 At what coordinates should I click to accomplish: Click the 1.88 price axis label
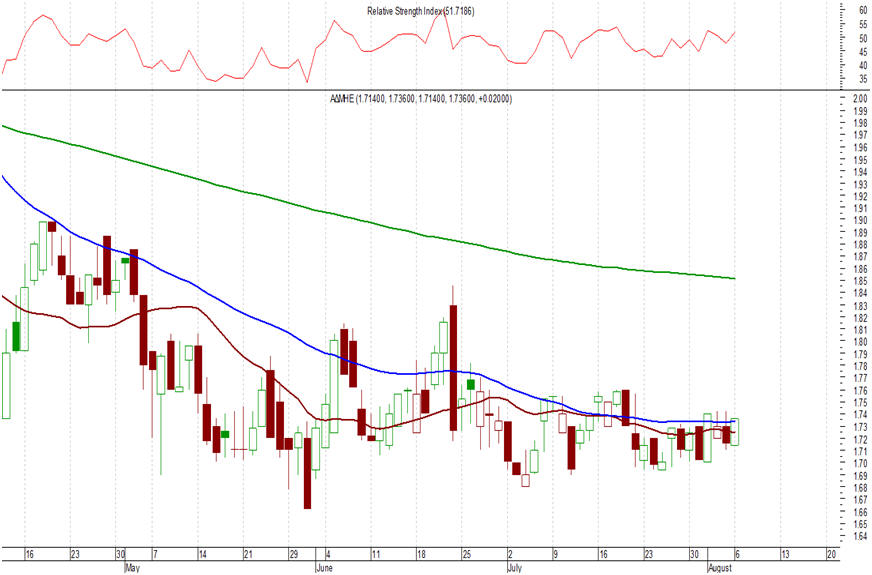860,245
